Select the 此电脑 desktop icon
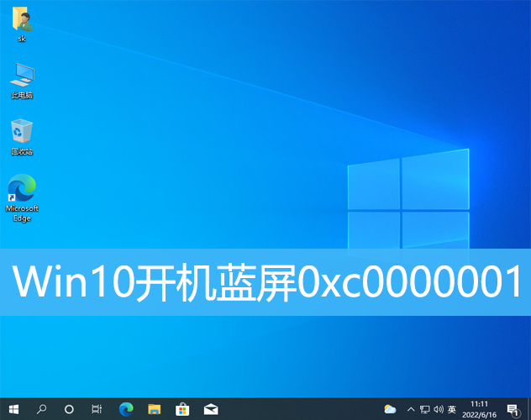Screen dimensions: 531x420 pos(22,81)
